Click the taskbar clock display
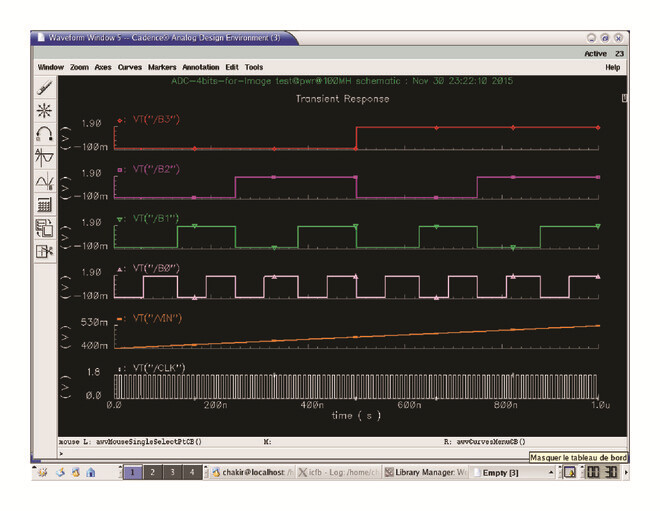Viewport: 660px width, 511px height. pyautogui.click(x=602, y=472)
